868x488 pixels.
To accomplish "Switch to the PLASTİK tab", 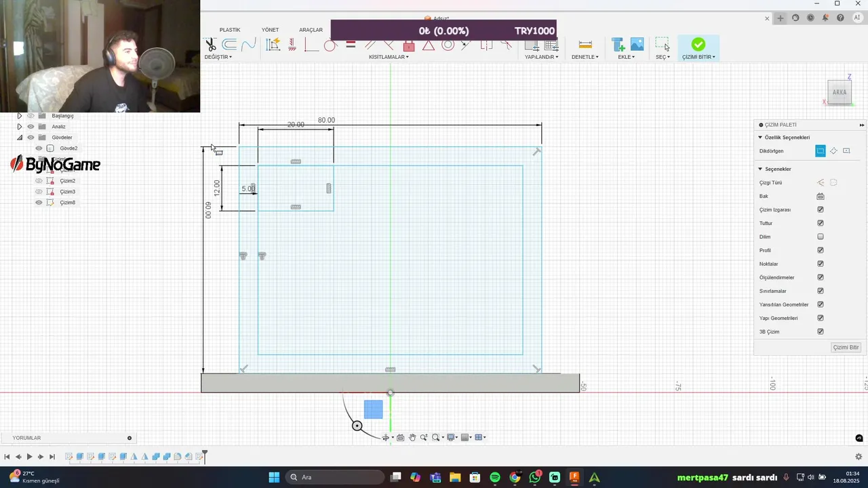I will pos(230,30).
